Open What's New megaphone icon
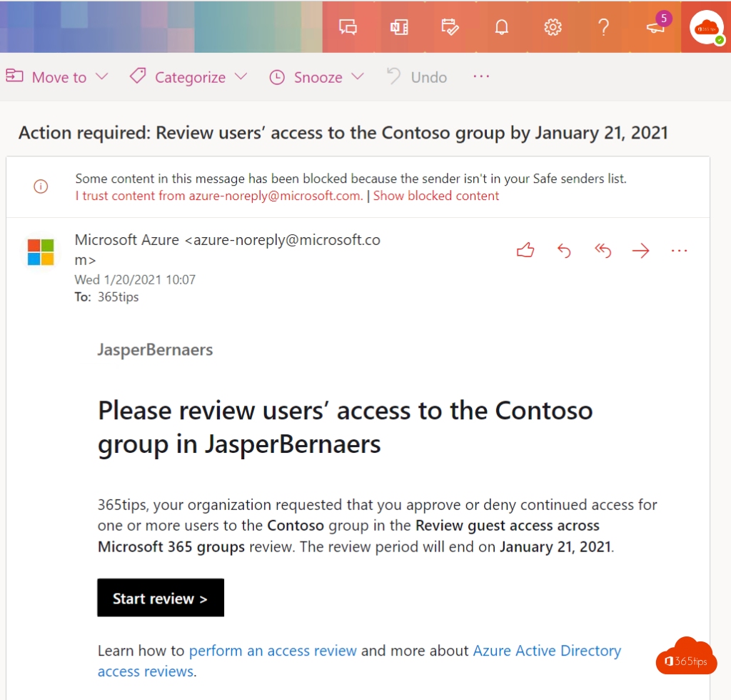The width and height of the screenshot is (731, 700). [655, 27]
